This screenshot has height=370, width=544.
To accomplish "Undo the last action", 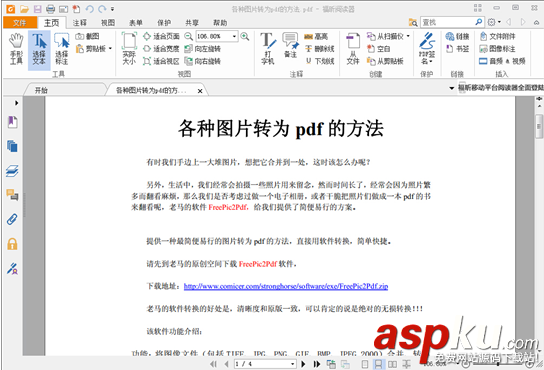I will pyautogui.click(x=90, y=9).
